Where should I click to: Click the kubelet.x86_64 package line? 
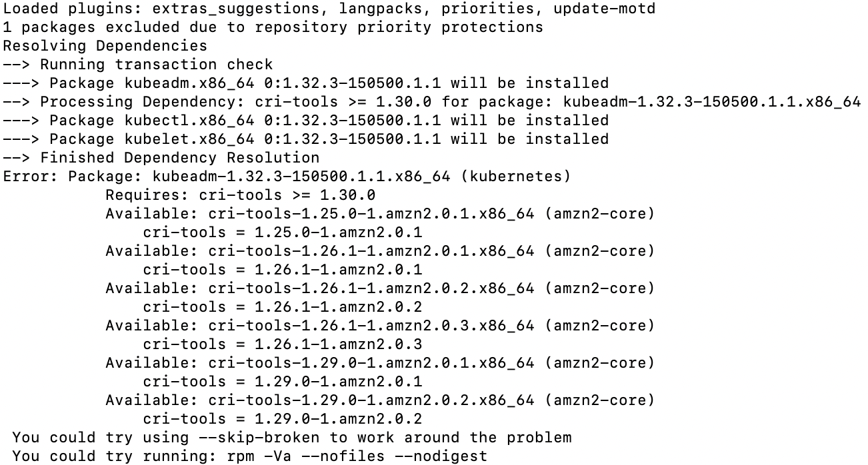306,139
